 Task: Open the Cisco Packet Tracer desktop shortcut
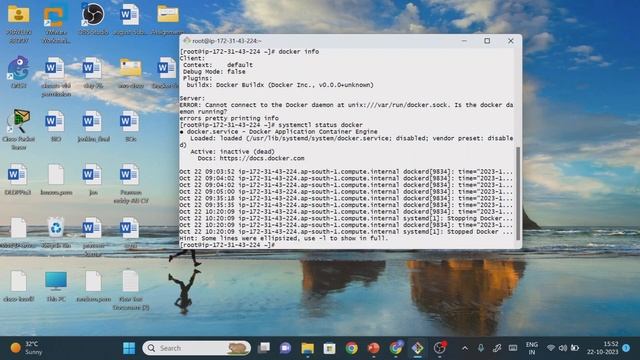(x=19, y=129)
